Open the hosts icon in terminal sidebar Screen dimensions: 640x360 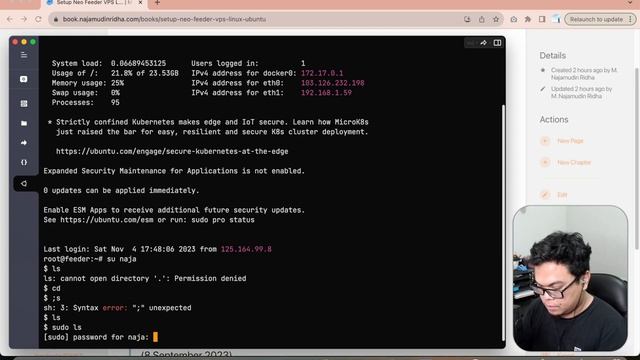coord(24,79)
